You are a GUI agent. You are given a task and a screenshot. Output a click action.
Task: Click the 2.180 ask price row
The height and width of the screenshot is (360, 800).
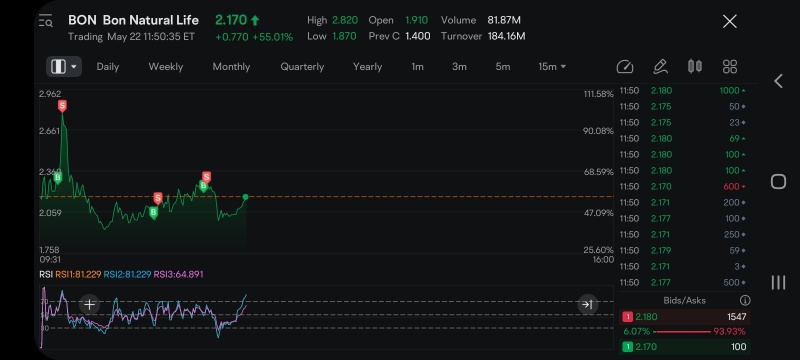[x=684, y=317]
